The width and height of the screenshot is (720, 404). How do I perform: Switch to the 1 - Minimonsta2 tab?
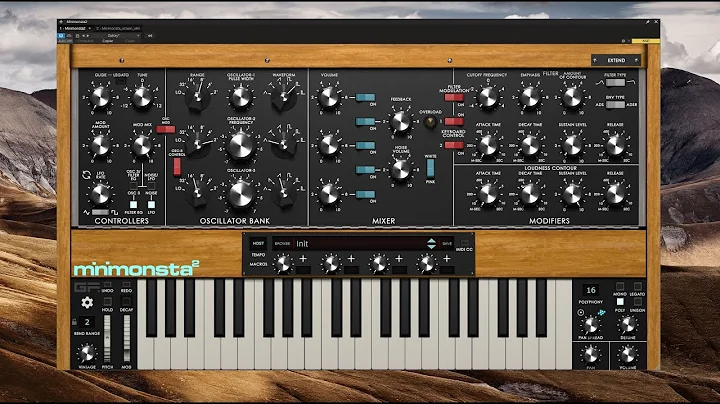(x=73, y=28)
